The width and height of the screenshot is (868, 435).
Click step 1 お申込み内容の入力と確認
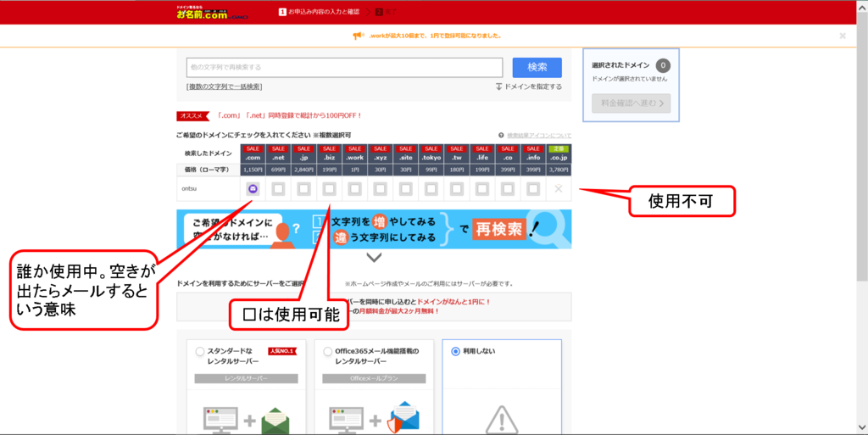(319, 12)
